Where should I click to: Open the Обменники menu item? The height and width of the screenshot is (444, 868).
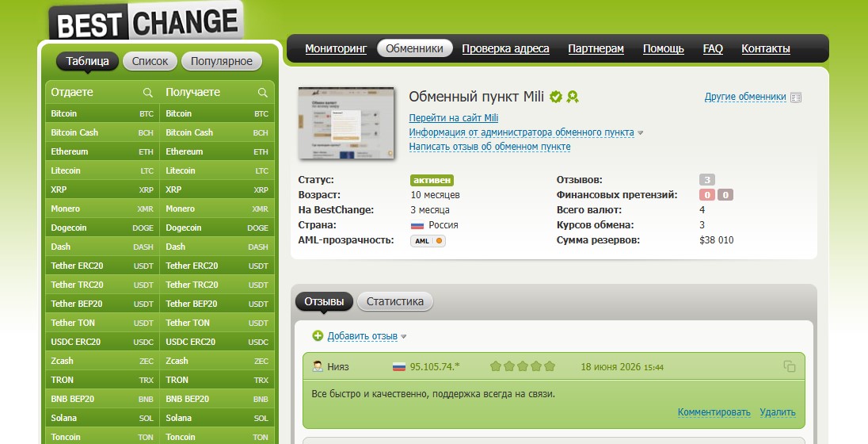click(x=415, y=48)
